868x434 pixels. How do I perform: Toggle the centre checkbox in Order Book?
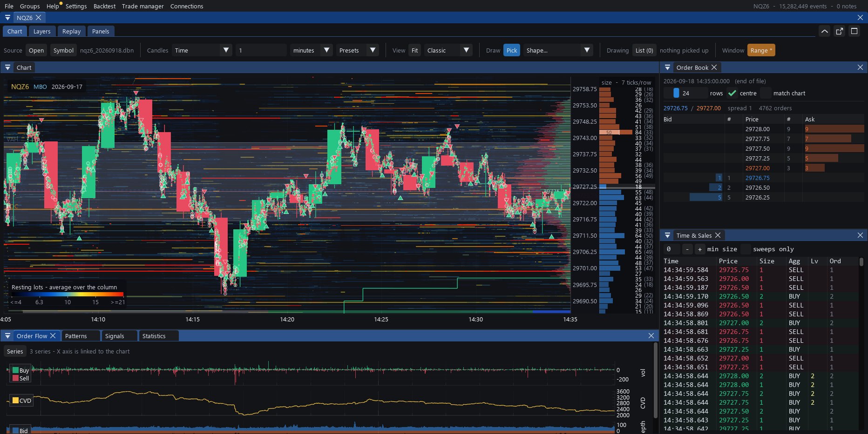pyautogui.click(x=732, y=93)
